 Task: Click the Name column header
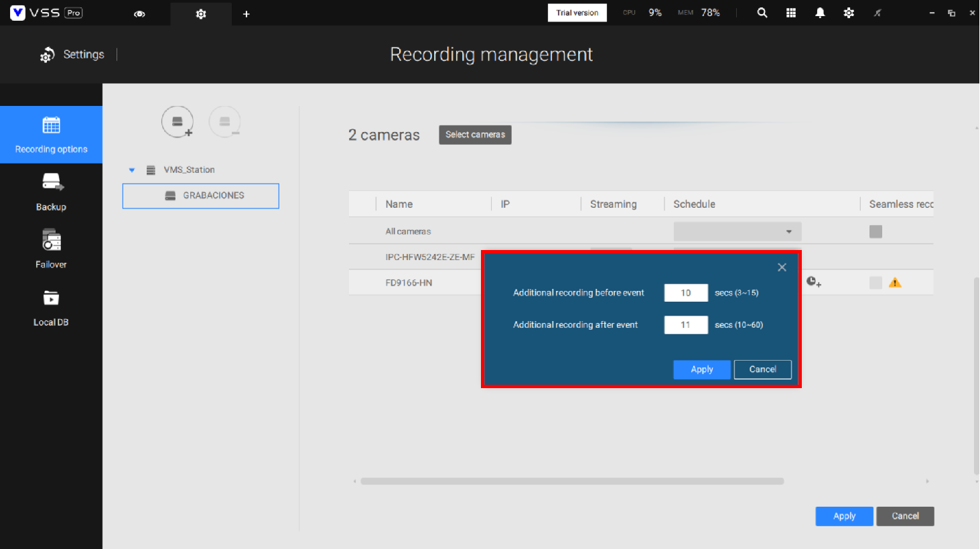pos(399,204)
